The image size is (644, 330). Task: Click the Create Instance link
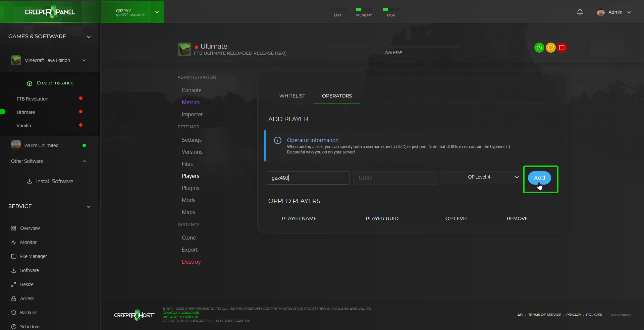[x=55, y=83]
